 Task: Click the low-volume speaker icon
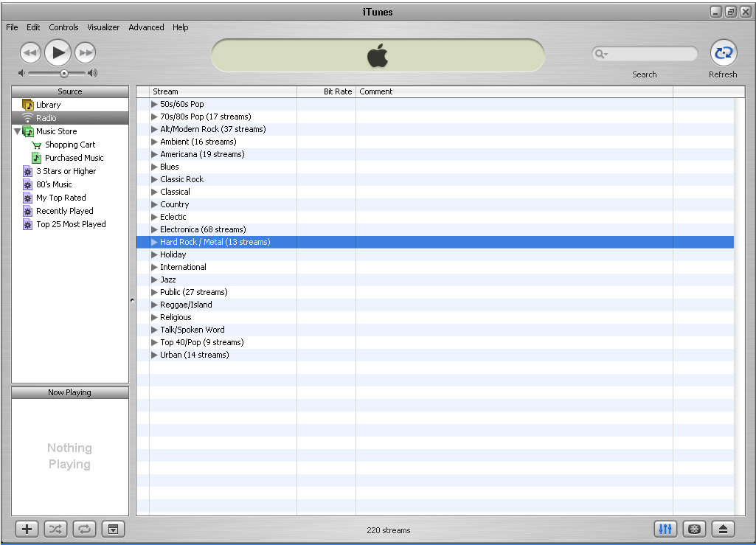click(21, 73)
